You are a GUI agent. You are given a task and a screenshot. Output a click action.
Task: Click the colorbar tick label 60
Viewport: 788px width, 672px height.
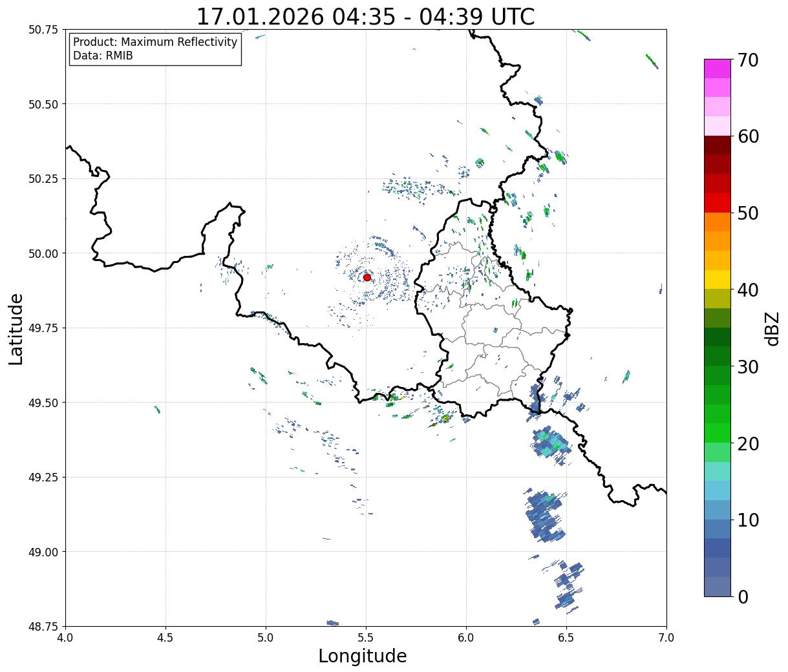[x=747, y=136]
